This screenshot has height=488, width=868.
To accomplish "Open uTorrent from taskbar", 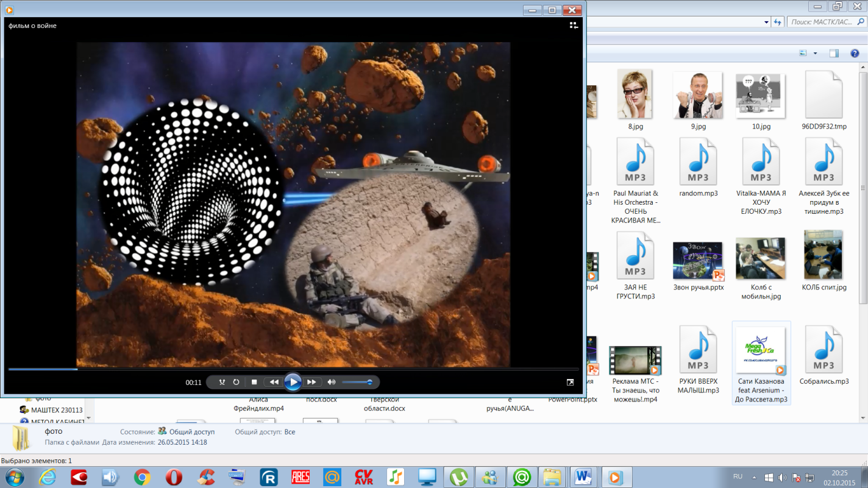I will (459, 476).
